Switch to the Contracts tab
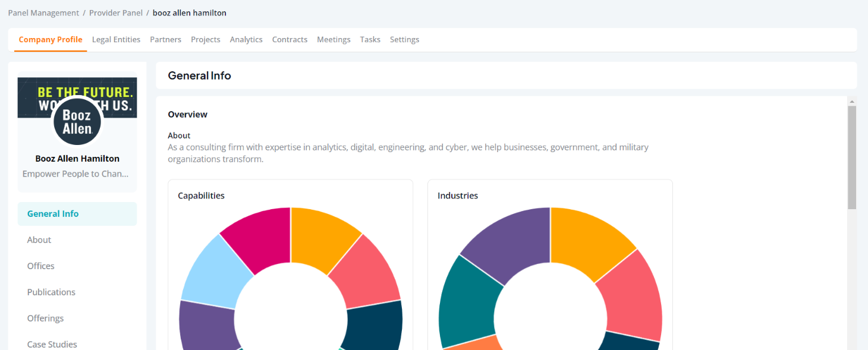 pyautogui.click(x=290, y=40)
